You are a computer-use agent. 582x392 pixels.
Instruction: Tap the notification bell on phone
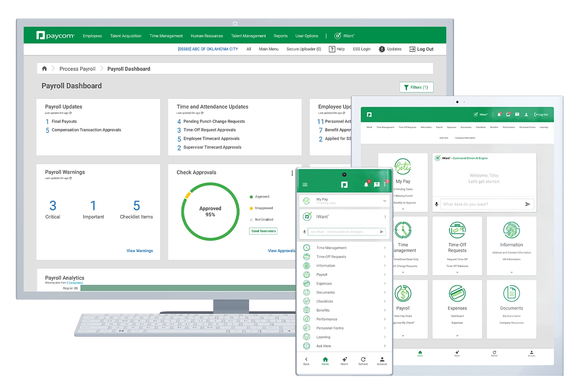[x=366, y=184]
